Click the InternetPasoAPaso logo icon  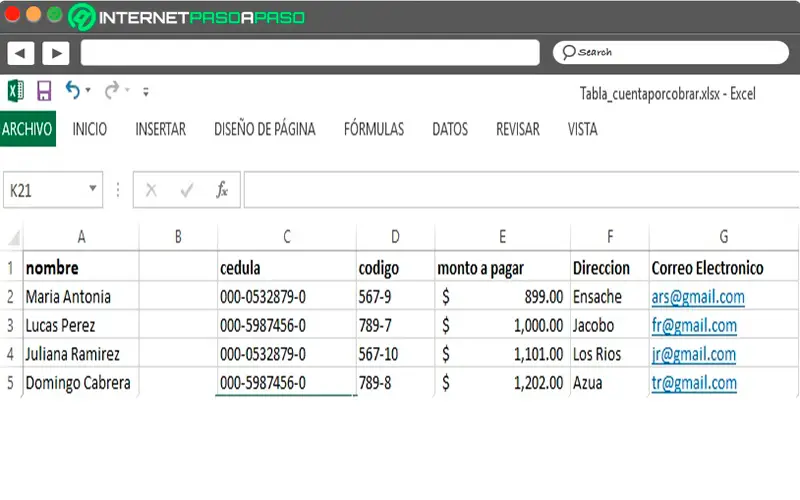point(82,17)
